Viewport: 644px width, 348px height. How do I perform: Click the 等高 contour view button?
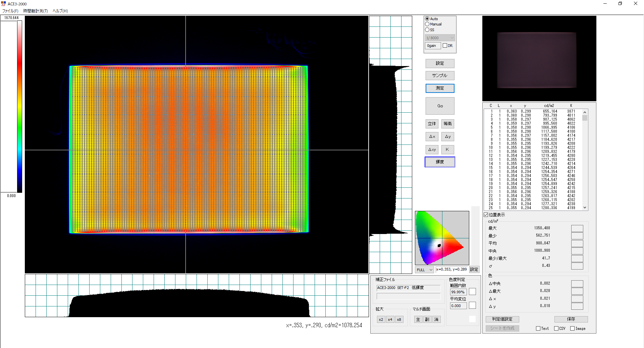(447, 124)
